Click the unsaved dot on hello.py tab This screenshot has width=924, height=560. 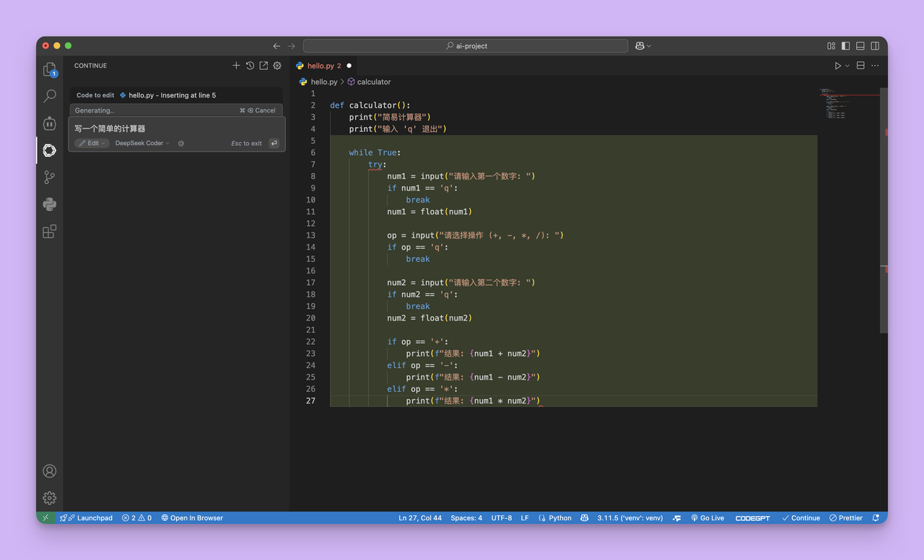pos(349,66)
